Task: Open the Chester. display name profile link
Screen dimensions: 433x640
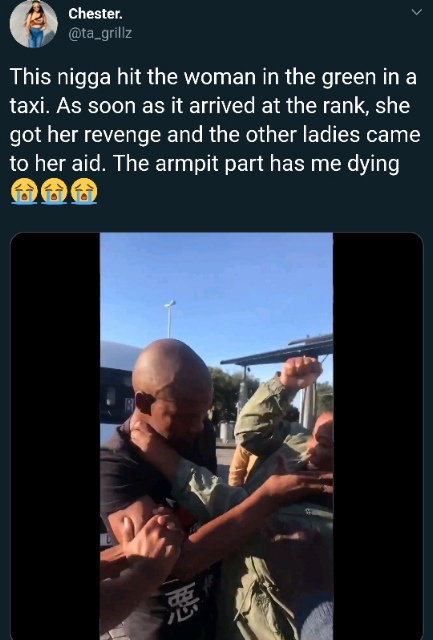Action: tap(95, 14)
